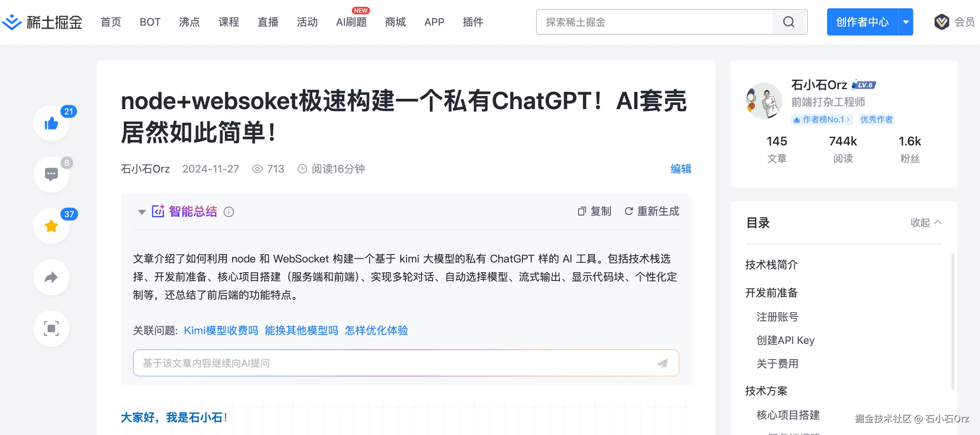The image size is (980, 435).
Task: Click the 编辑 link
Action: [x=681, y=168]
